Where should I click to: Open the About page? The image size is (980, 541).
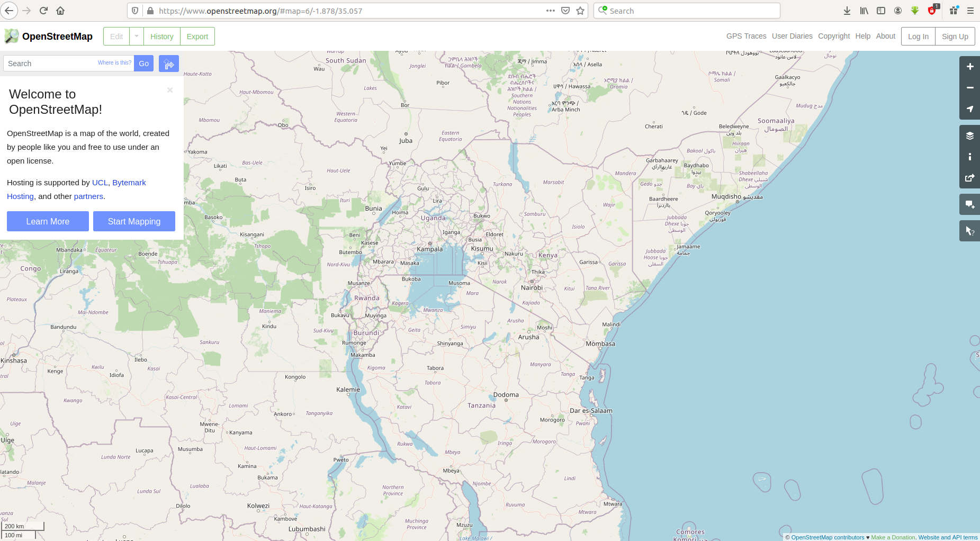coord(886,36)
